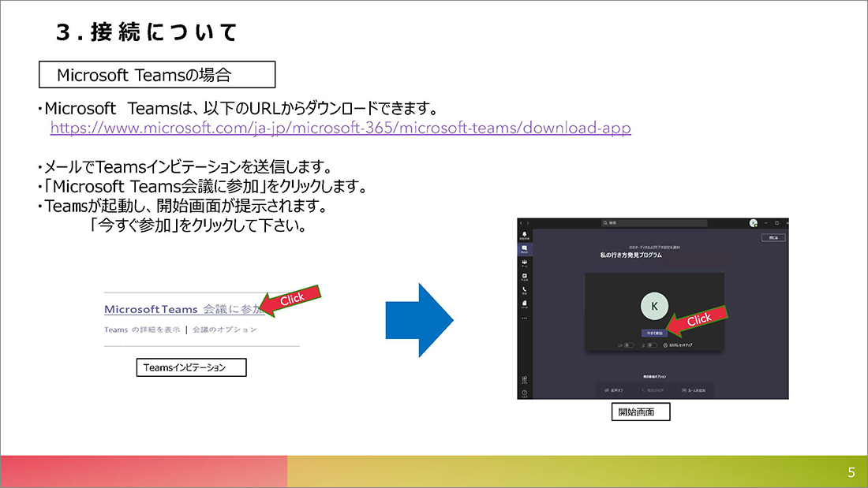Screen dimensions: 868x488
Task: Maximize the Teams window
Action: pyautogui.click(x=776, y=223)
